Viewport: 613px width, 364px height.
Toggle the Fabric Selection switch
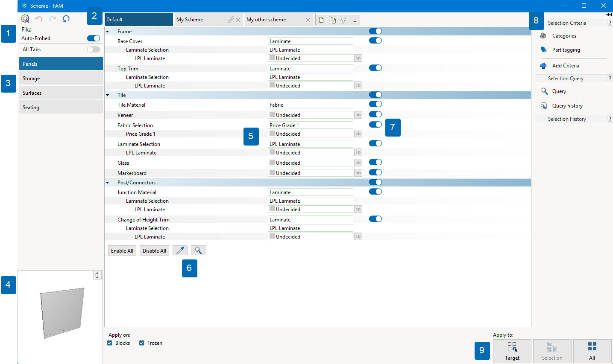tap(375, 125)
